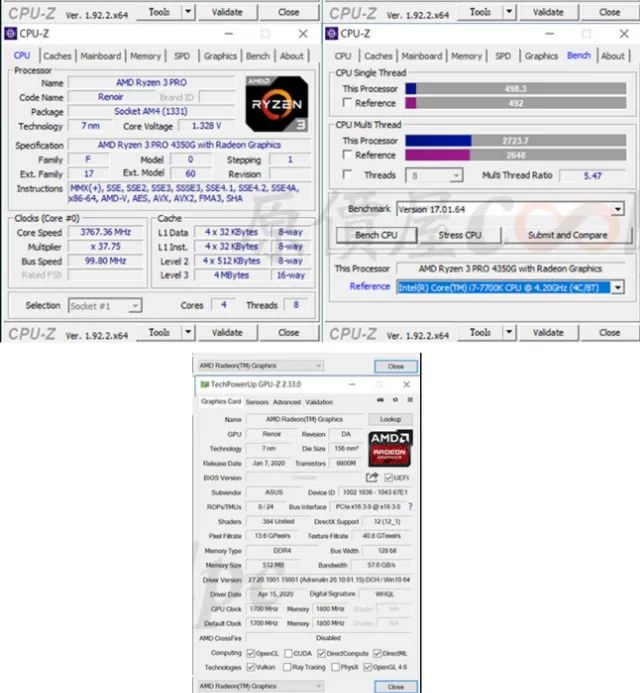Click the Stress CPU button
This screenshot has width=640, height=693.
click(x=460, y=235)
